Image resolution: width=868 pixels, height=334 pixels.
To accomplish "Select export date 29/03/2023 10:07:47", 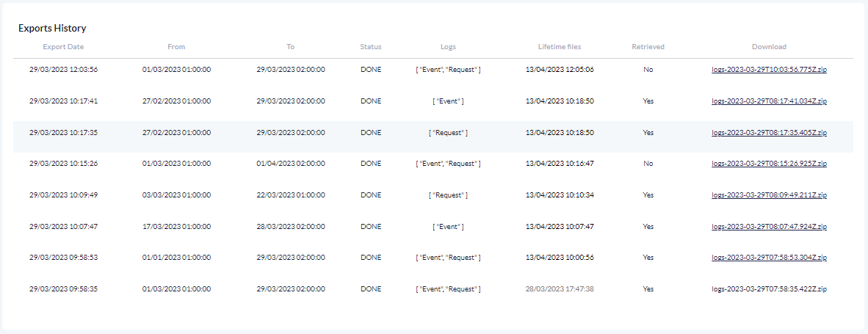I will tap(64, 227).
